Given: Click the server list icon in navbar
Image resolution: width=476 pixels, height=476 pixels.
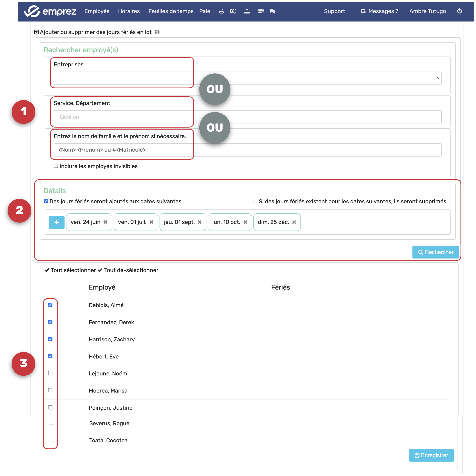Looking at the screenshot, I should (261, 11).
